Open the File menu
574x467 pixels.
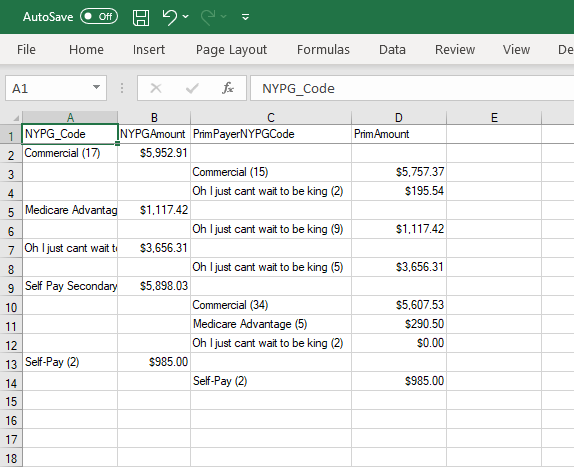point(26,50)
